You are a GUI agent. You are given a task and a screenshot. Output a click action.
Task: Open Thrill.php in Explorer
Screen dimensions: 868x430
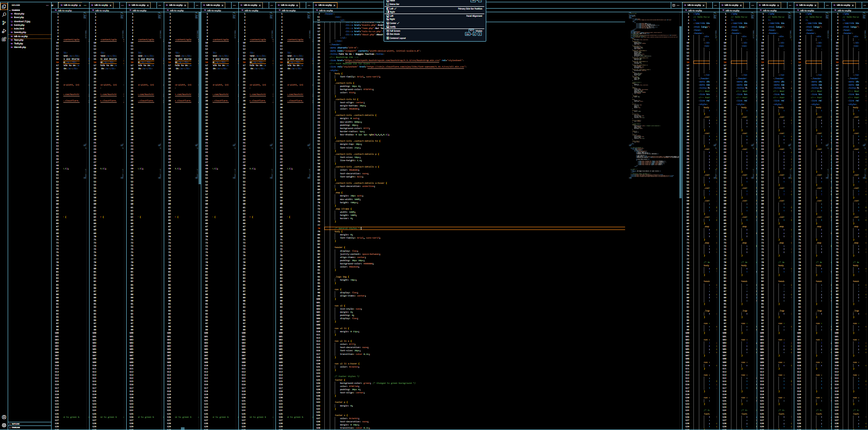[x=19, y=43]
